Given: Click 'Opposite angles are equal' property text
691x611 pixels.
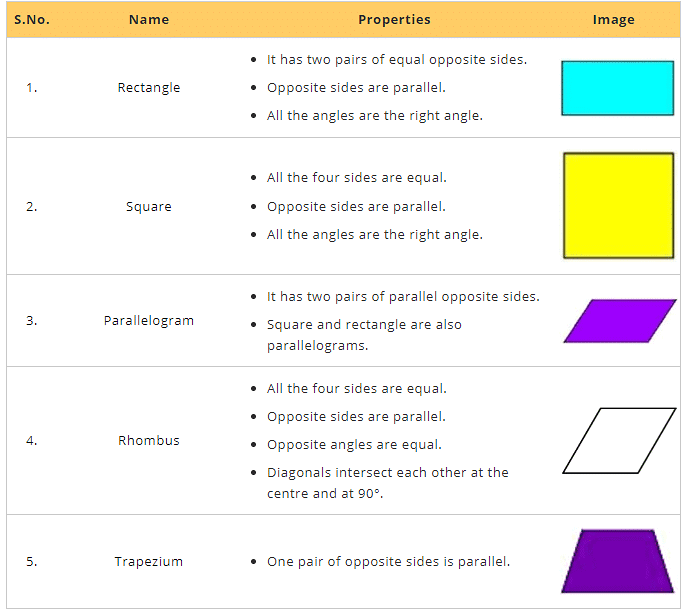Looking at the screenshot, I should pos(354,444).
